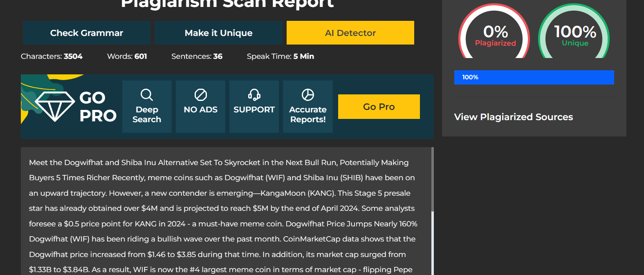The image size is (644, 275).
Task: Click the Go Pro diamond icon
Action: click(55, 106)
